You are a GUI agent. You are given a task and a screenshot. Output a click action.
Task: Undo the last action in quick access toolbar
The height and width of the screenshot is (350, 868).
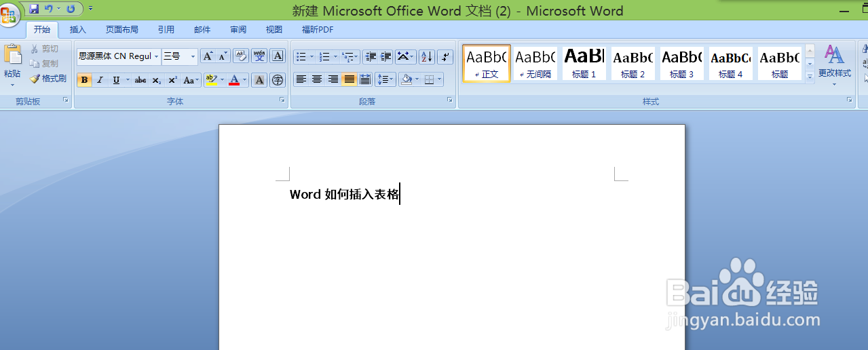(48, 9)
